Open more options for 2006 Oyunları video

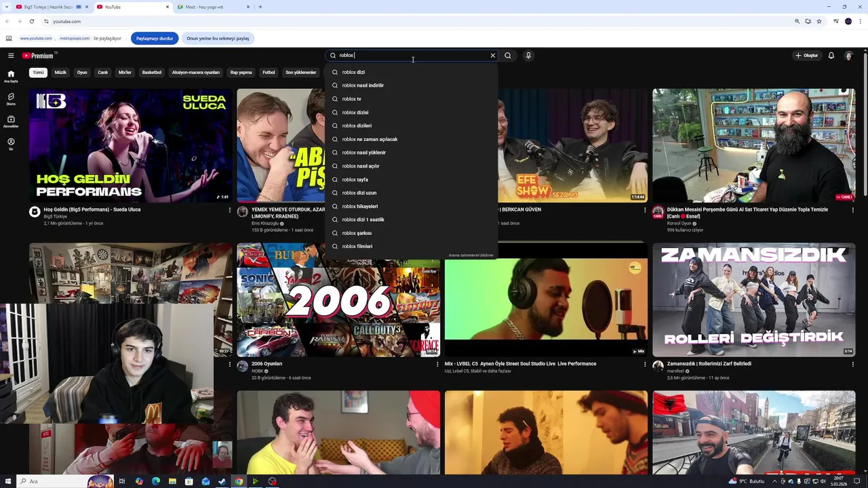[x=437, y=364]
